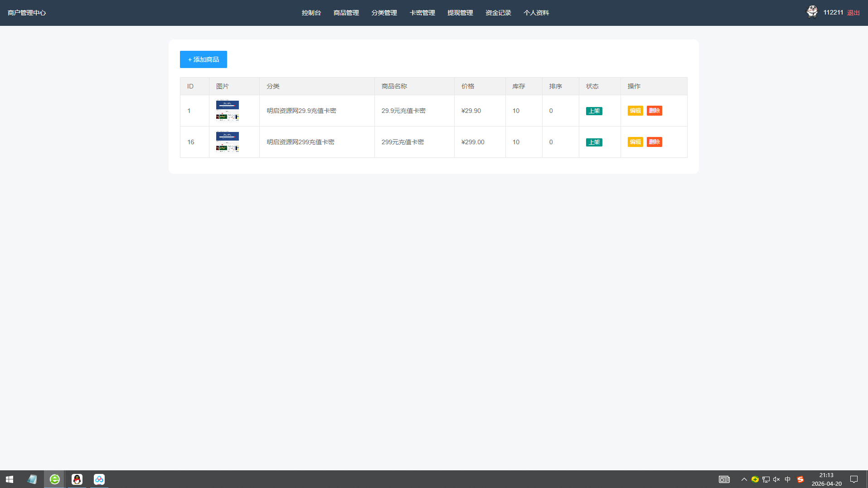
Task: Edit the 29.9元充值卡密 product
Action: tap(635, 111)
